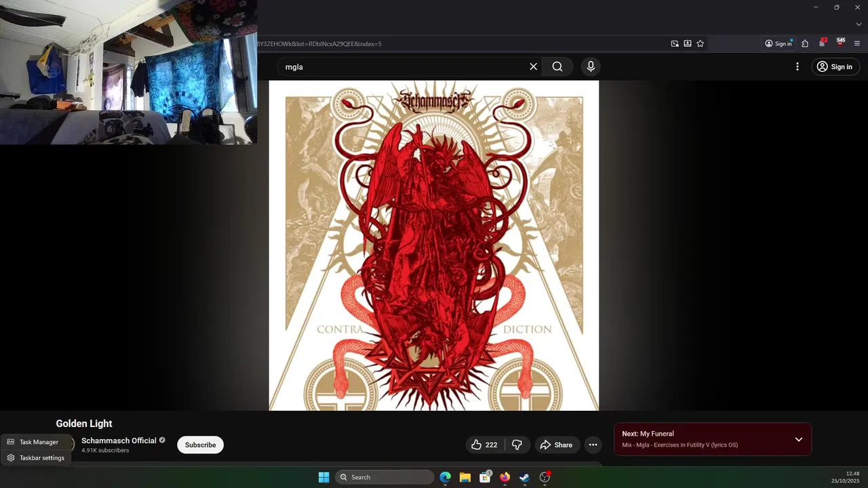Click the Golden Light video title

click(84, 424)
